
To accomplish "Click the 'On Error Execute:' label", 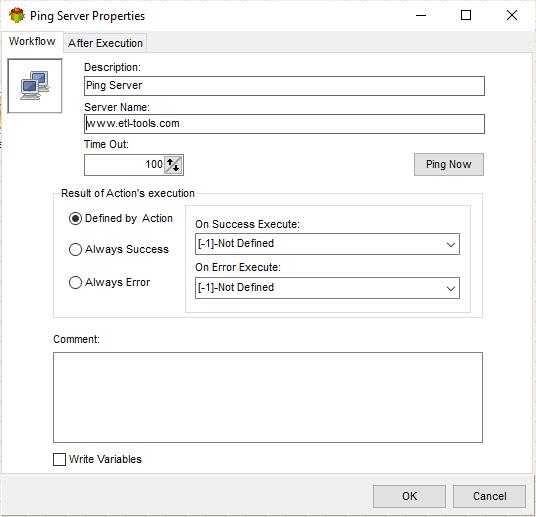I will click(x=238, y=267).
